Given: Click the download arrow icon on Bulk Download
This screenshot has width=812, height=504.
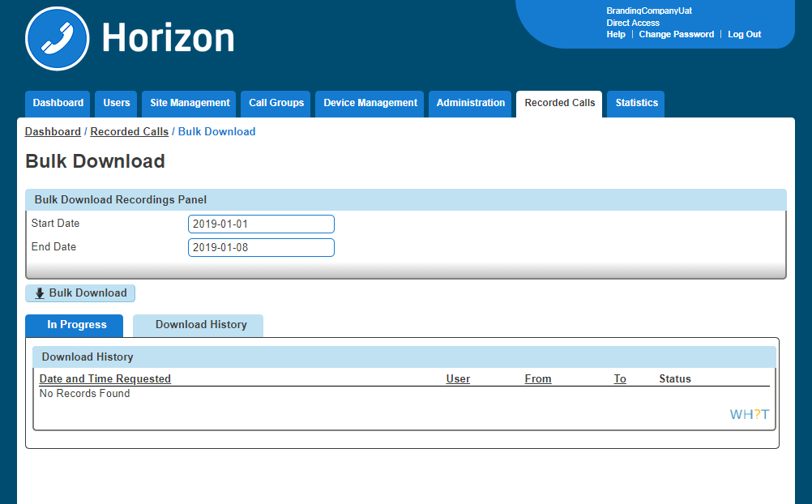Looking at the screenshot, I should tap(40, 293).
